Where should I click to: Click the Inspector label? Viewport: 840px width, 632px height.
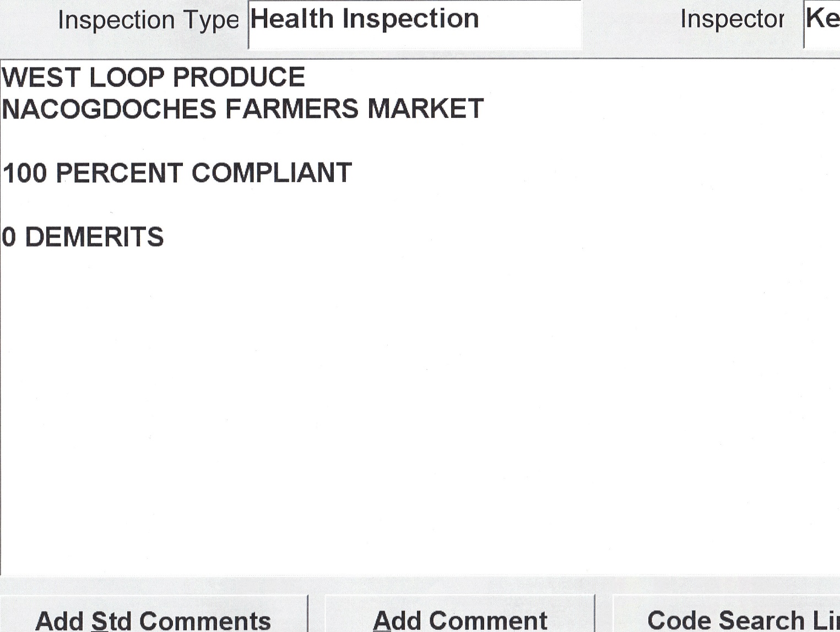coord(731,19)
